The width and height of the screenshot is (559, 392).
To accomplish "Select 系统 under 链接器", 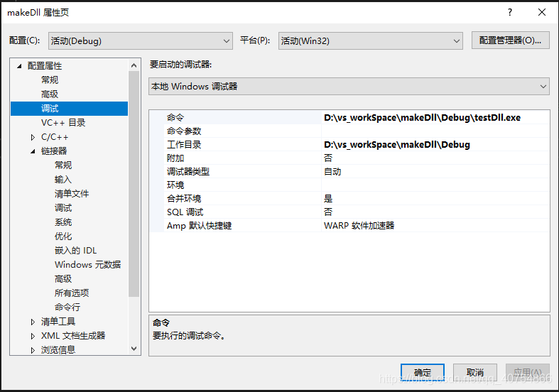I will [63, 222].
